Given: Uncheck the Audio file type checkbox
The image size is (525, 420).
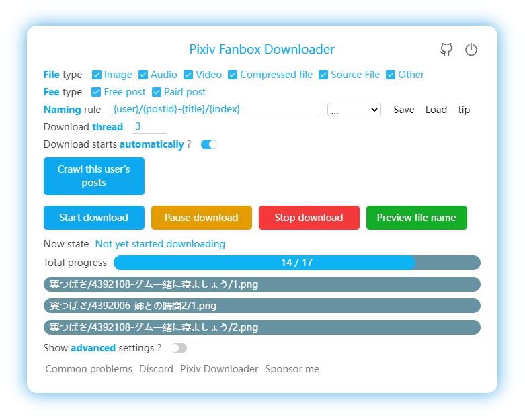Looking at the screenshot, I should 143,75.
